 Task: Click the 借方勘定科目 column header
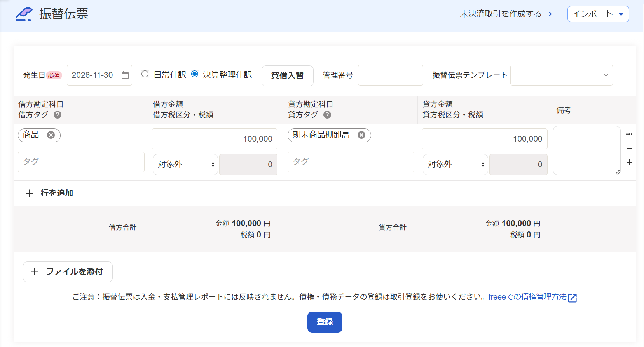click(41, 104)
